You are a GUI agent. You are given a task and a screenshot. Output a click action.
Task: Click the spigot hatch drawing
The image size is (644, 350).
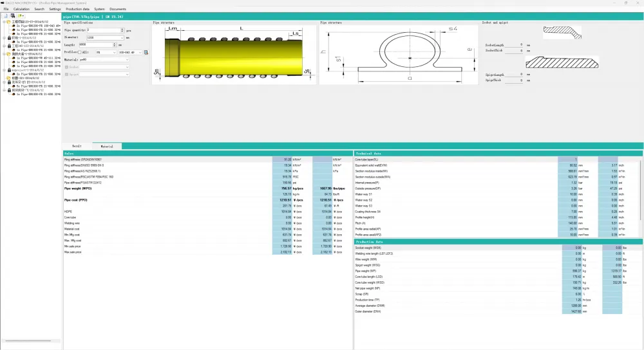click(562, 62)
